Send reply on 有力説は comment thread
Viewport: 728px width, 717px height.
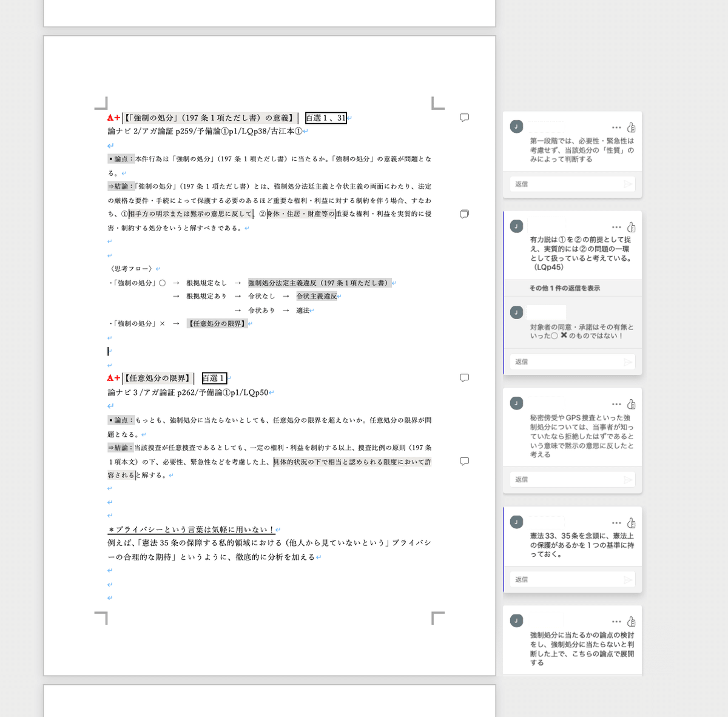(x=628, y=362)
